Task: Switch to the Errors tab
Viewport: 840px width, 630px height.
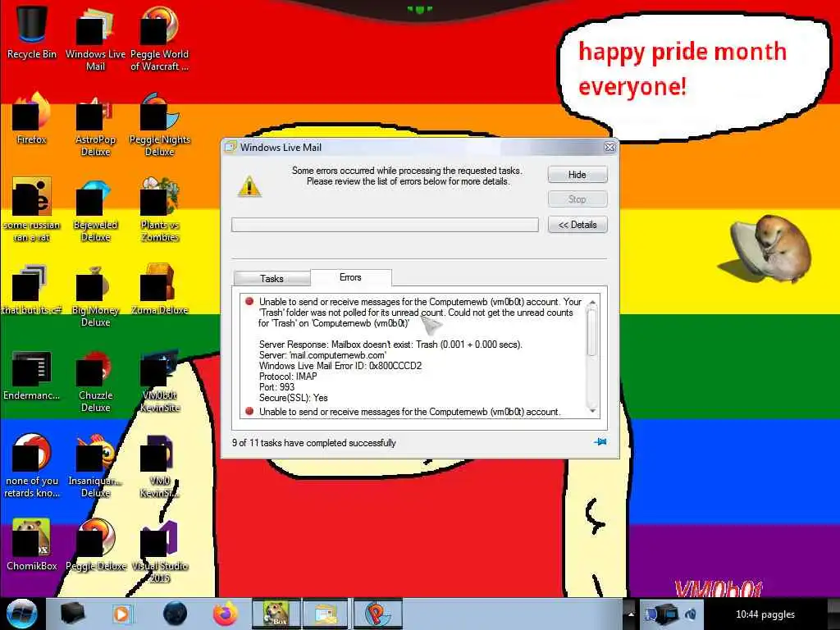Action: [350, 277]
